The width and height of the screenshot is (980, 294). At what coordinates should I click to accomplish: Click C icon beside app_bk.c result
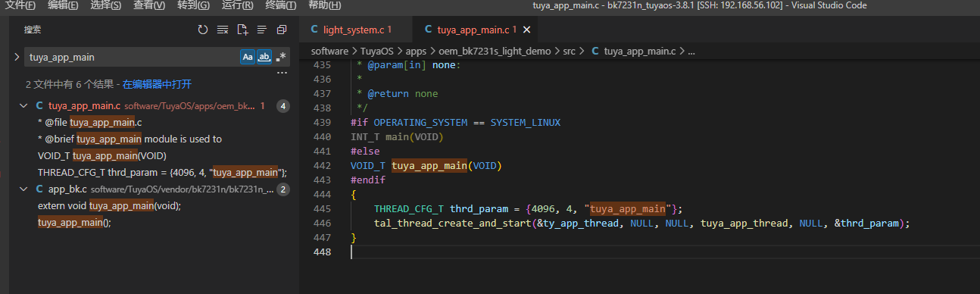pyautogui.click(x=39, y=189)
